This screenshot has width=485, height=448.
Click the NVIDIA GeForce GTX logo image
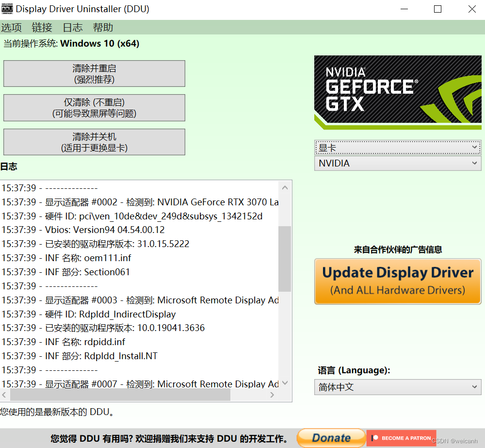tap(398, 92)
